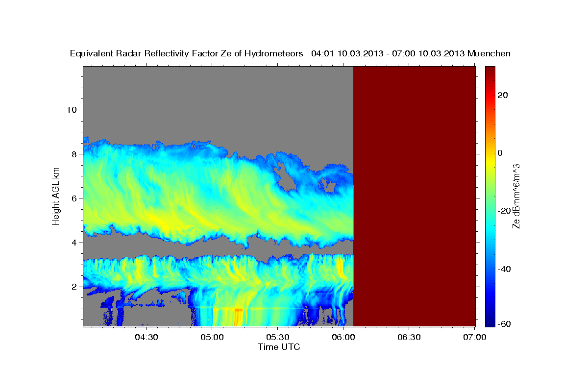Click the dark red missing-data block
Image resolution: width=588 pixels, height=392 pixels.
click(414, 196)
